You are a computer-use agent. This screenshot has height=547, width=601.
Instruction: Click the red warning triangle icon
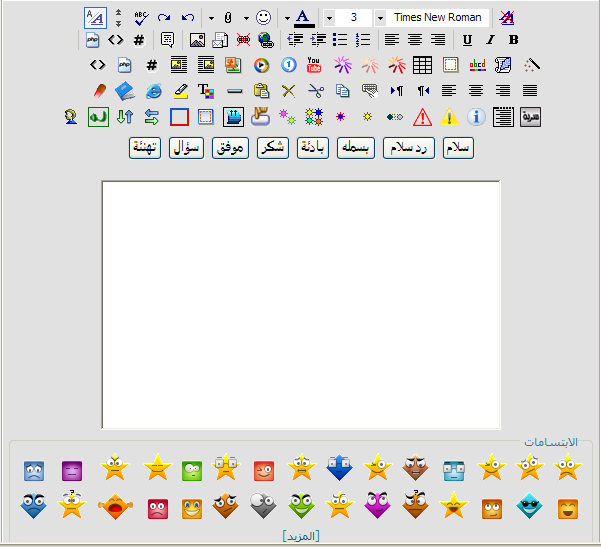tap(422, 117)
